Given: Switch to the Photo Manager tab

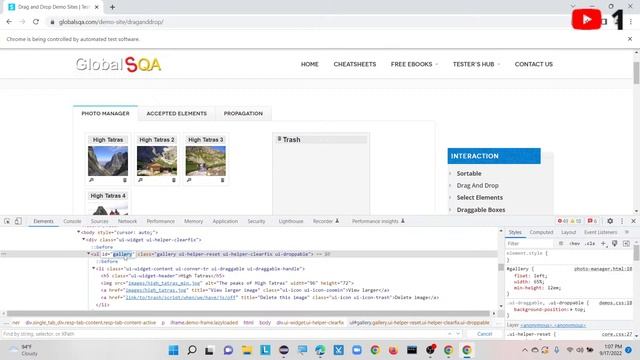Looking at the screenshot, I should pyautogui.click(x=105, y=113).
